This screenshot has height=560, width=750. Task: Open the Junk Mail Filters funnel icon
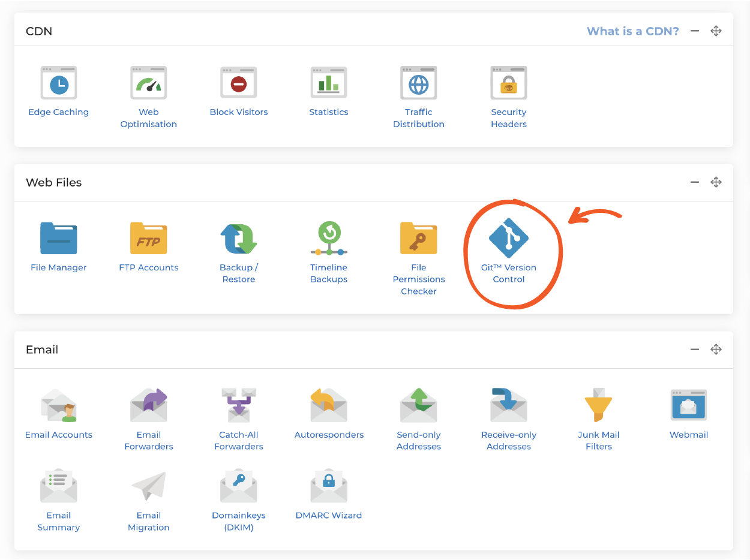click(x=599, y=405)
